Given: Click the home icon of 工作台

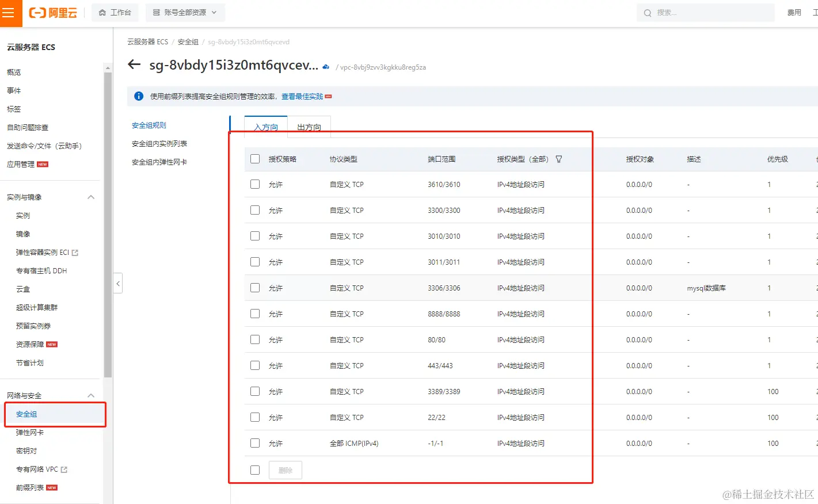Looking at the screenshot, I should click(102, 13).
